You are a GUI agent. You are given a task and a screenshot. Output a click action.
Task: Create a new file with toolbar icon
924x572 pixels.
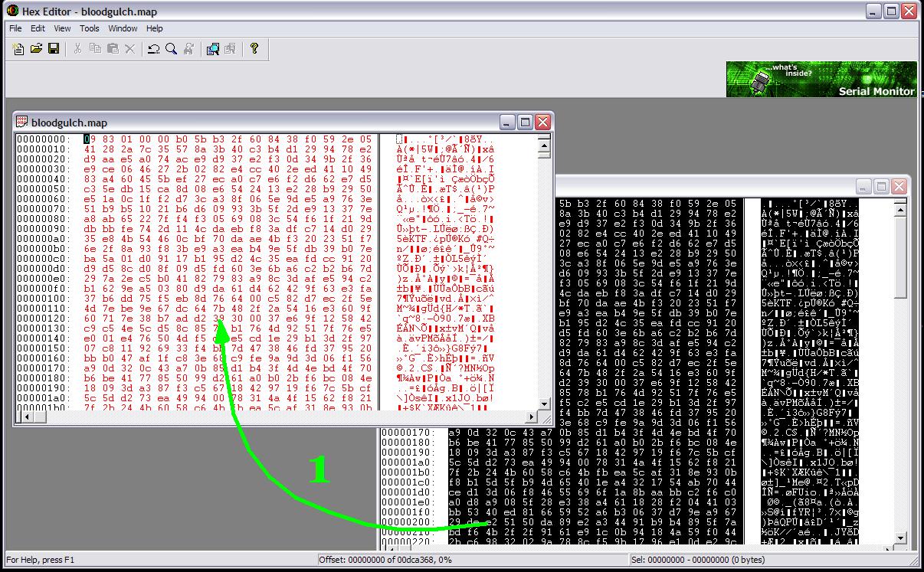[19, 49]
